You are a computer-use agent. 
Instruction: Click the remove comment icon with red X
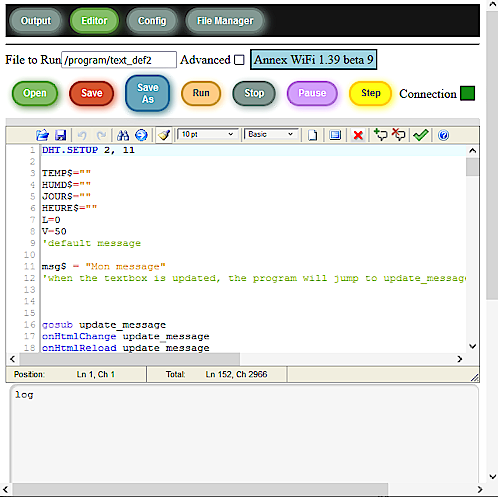[x=399, y=134]
